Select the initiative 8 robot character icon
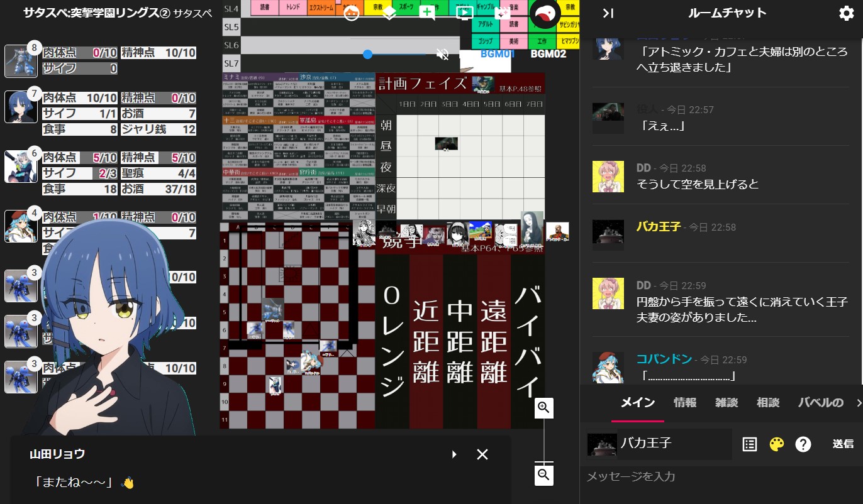This screenshot has height=504, width=863. tap(20, 62)
